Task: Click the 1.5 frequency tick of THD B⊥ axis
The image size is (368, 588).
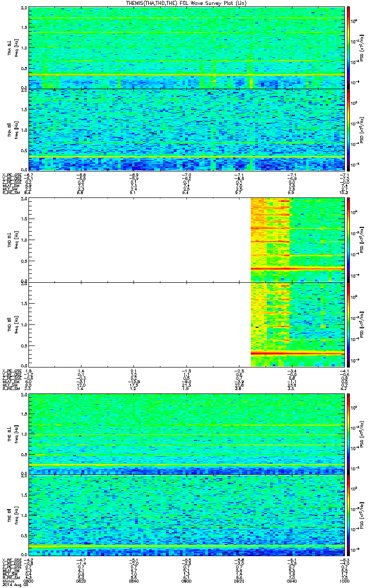Action: pos(25,220)
